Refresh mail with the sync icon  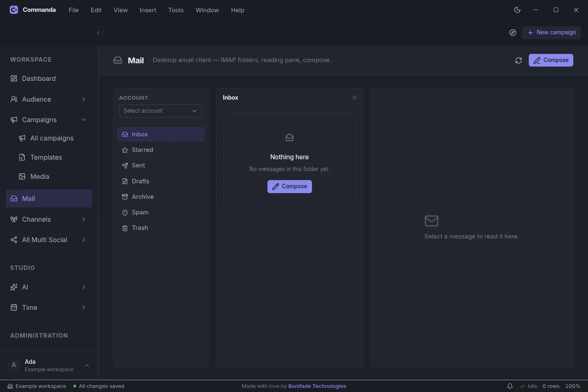coord(519,60)
